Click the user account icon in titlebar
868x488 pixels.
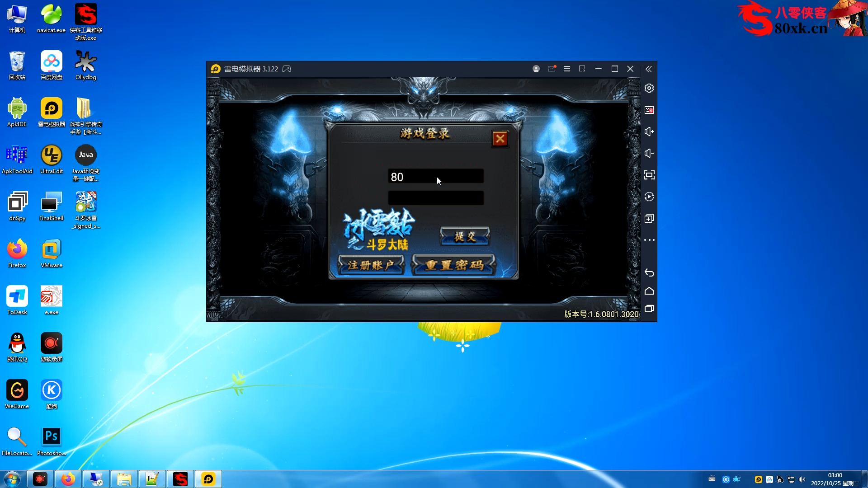click(536, 69)
